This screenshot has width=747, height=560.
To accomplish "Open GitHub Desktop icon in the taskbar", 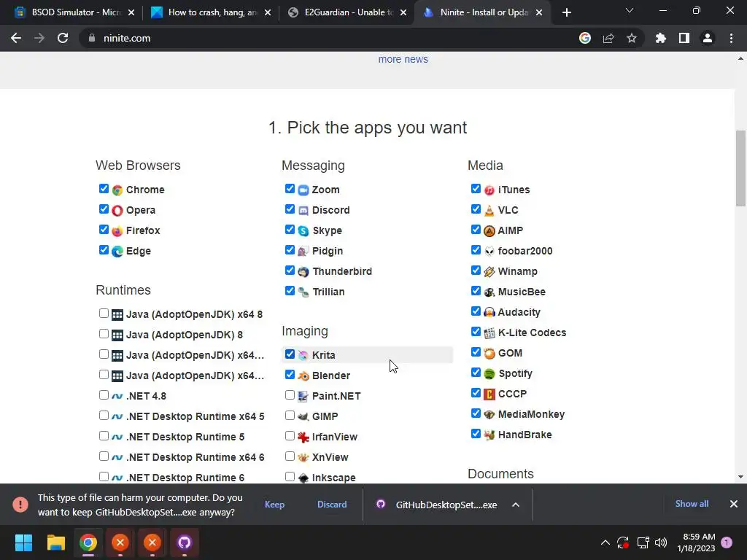I will tap(185, 542).
